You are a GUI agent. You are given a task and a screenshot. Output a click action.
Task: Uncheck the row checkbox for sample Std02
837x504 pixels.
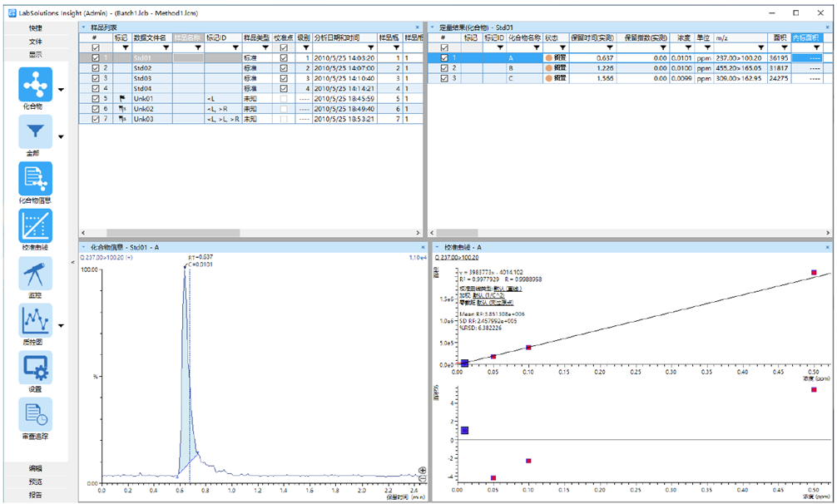click(95, 68)
